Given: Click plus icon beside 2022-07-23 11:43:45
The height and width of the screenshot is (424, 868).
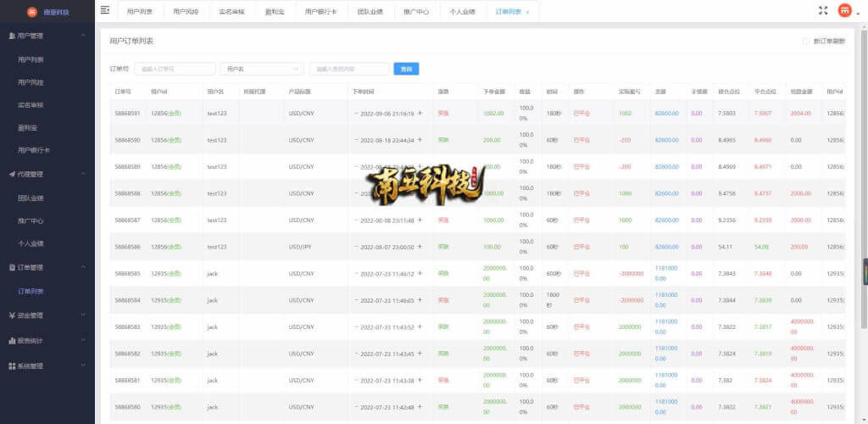Looking at the screenshot, I should 420,353.
